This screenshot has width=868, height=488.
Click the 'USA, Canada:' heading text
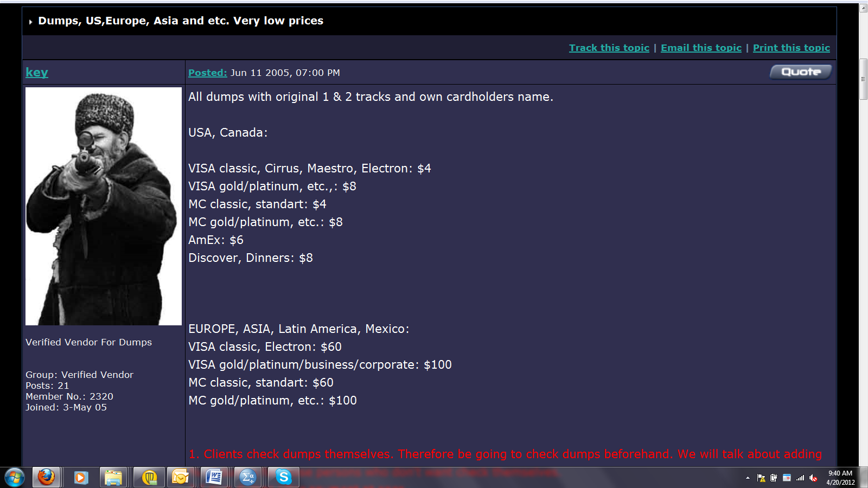[228, 132]
